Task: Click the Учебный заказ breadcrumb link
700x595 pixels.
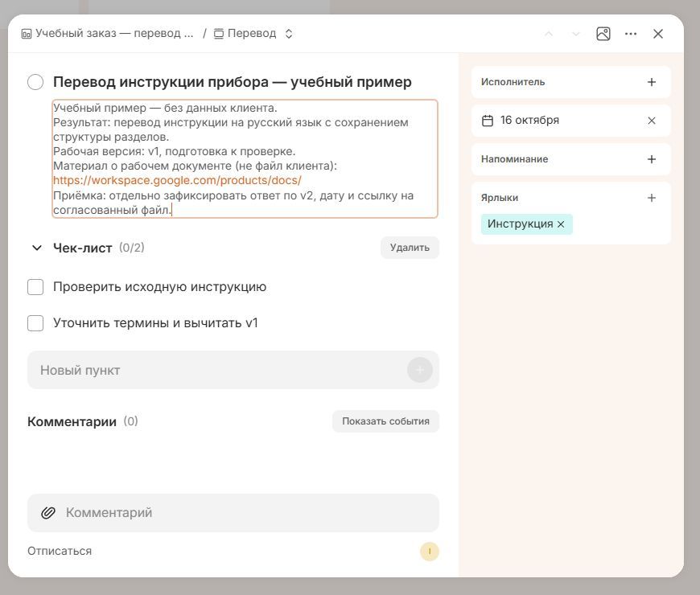Action: (114, 34)
